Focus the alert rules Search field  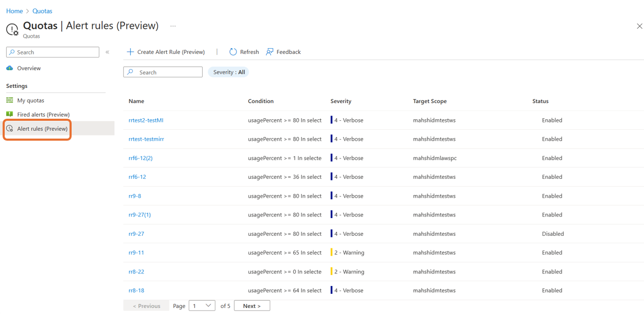point(163,72)
